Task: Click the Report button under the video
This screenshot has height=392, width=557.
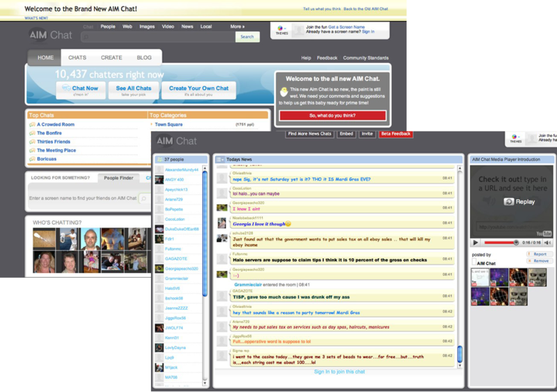Action: (539, 254)
